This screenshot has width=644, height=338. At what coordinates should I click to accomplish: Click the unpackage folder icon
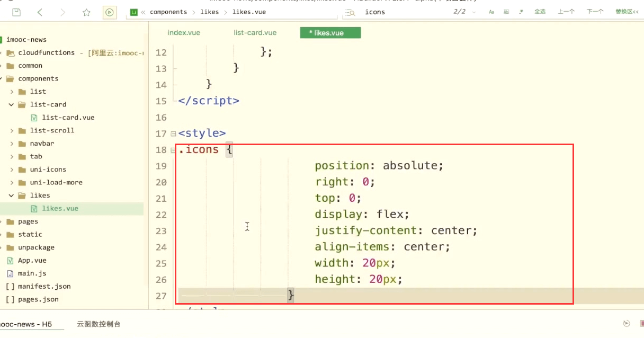pyautogui.click(x=10, y=247)
